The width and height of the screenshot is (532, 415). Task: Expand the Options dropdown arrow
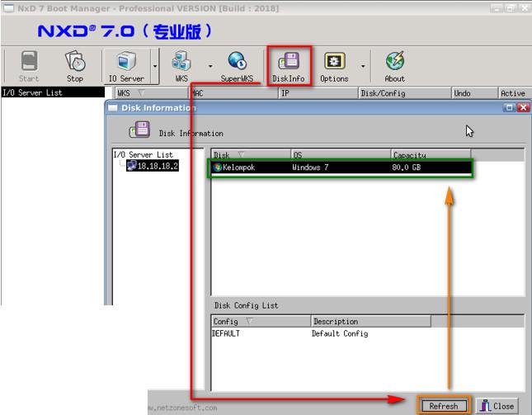(x=363, y=66)
